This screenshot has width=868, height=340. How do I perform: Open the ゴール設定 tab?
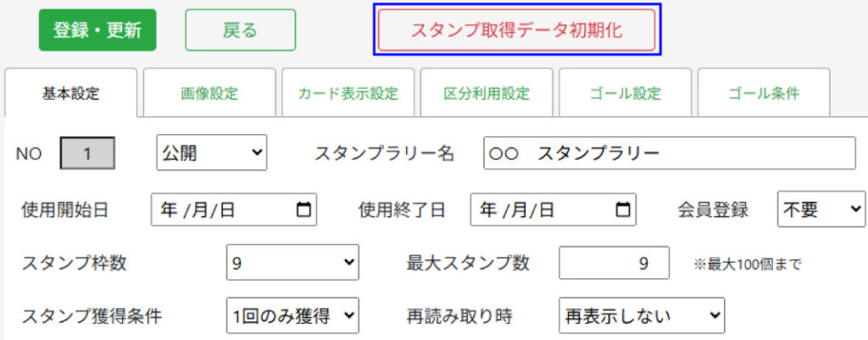pyautogui.click(x=625, y=93)
